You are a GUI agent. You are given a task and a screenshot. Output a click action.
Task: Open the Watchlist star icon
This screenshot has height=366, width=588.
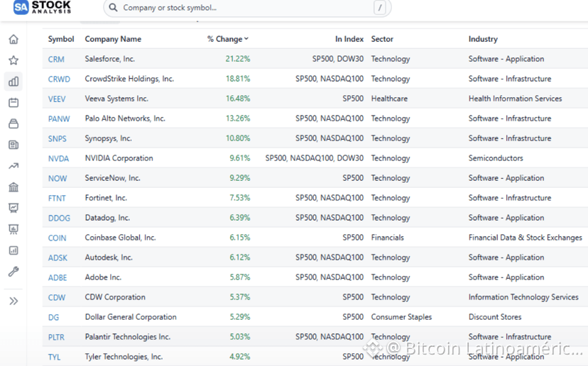click(13, 60)
